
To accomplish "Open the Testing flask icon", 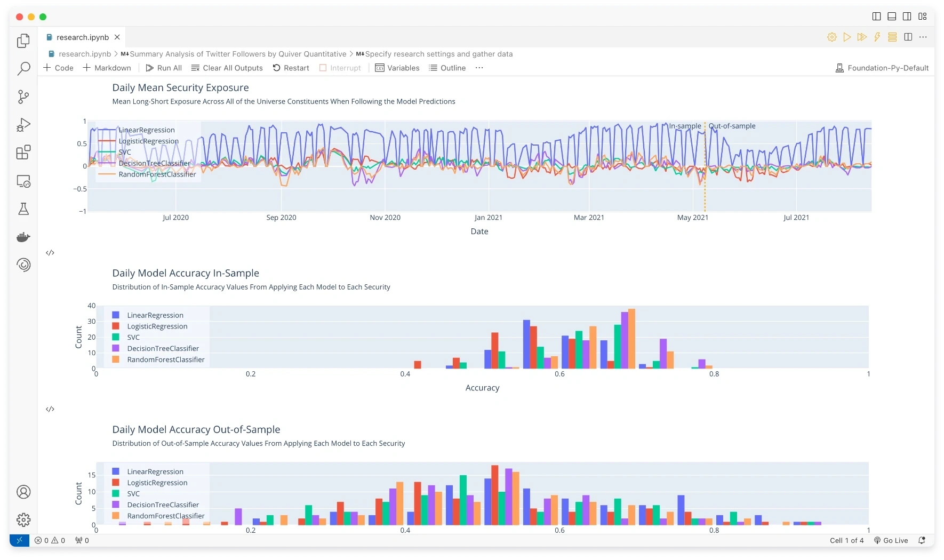I will point(23,209).
